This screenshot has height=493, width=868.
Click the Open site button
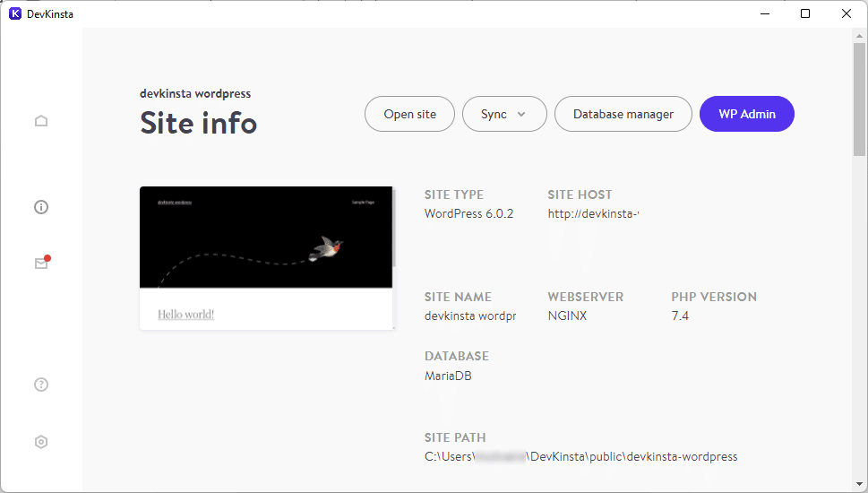click(x=409, y=114)
